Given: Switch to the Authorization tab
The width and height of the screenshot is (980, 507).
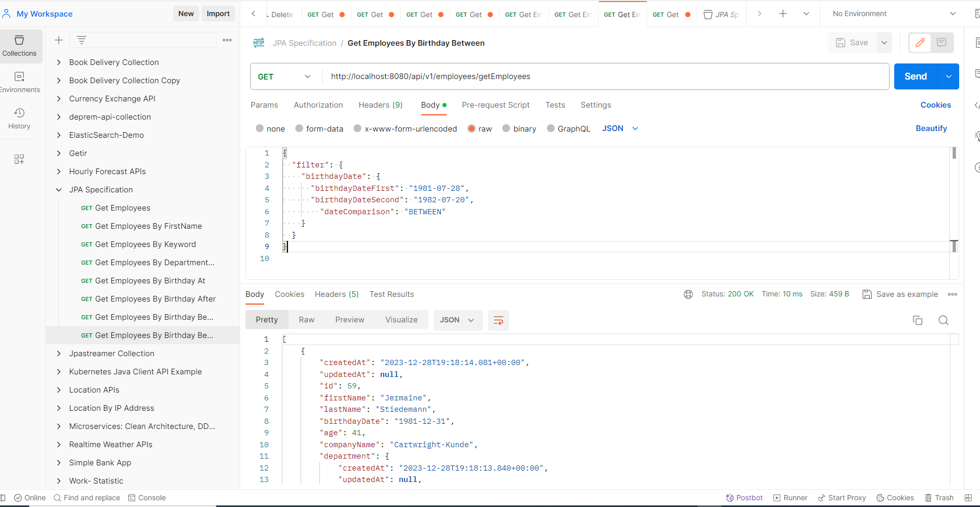Looking at the screenshot, I should (318, 105).
